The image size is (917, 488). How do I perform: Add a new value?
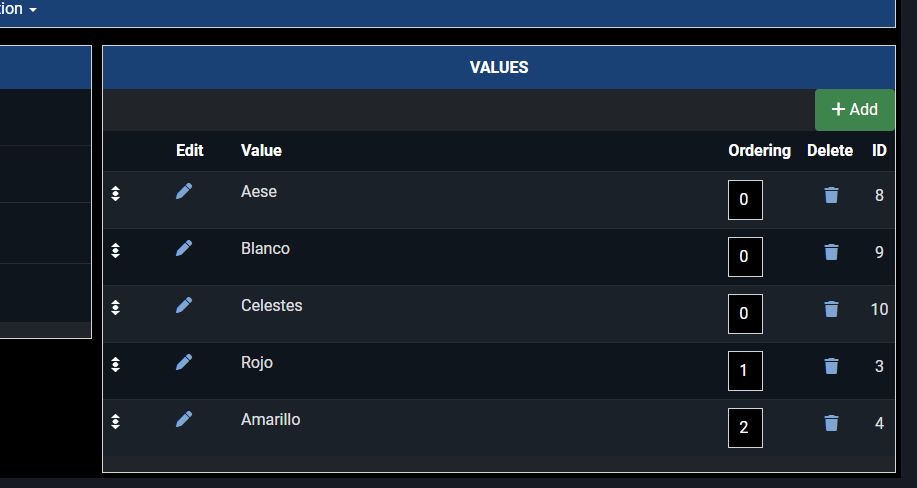(x=855, y=110)
